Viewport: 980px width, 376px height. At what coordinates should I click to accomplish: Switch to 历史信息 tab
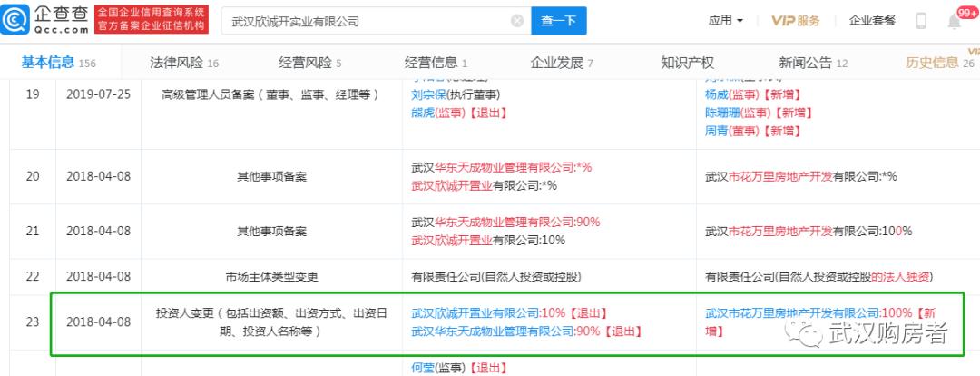[940, 63]
